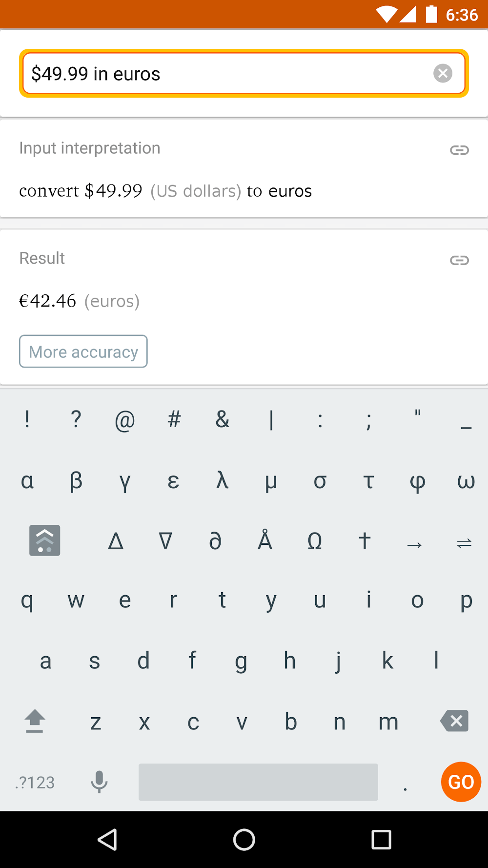Tap the microphone voice input icon
Image resolution: width=488 pixels, height=868 pixels.
point(99,782)
